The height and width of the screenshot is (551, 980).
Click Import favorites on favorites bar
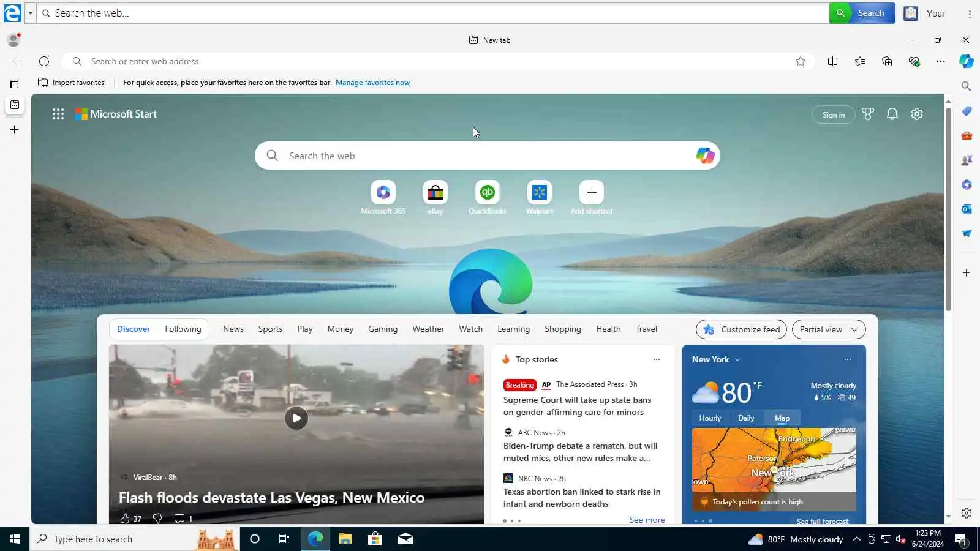coord(71,83)
